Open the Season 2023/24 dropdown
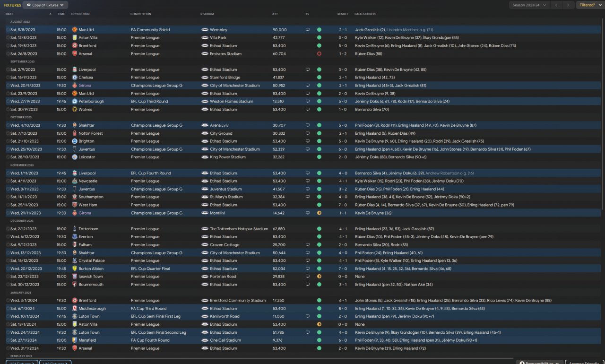This screenshot has width=605, height=364. [529, 5]
